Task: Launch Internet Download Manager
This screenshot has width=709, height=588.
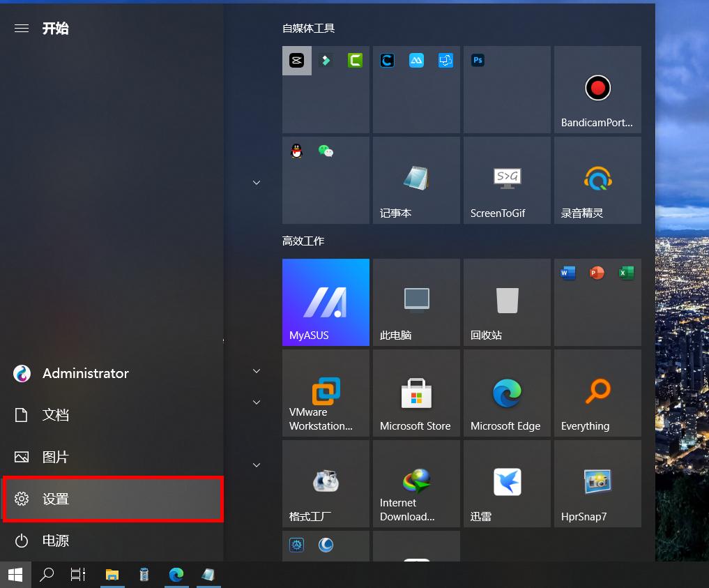Action: tap(416, 483)
